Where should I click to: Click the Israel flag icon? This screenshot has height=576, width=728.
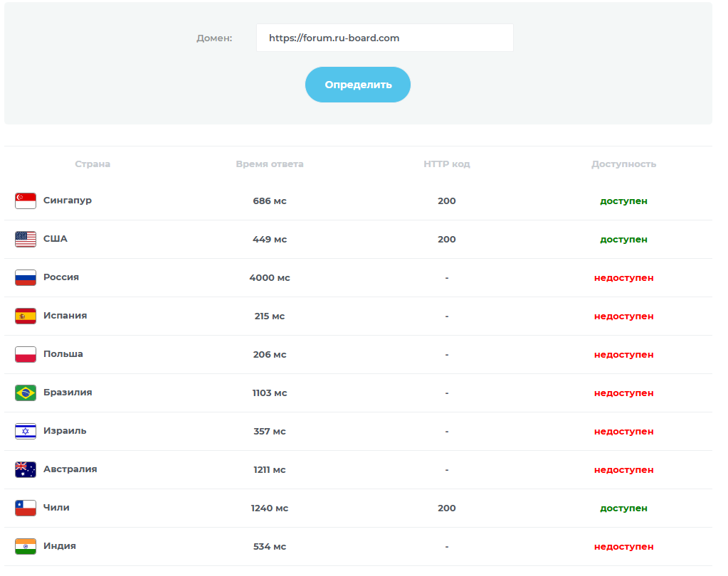(x=26, y=431)
